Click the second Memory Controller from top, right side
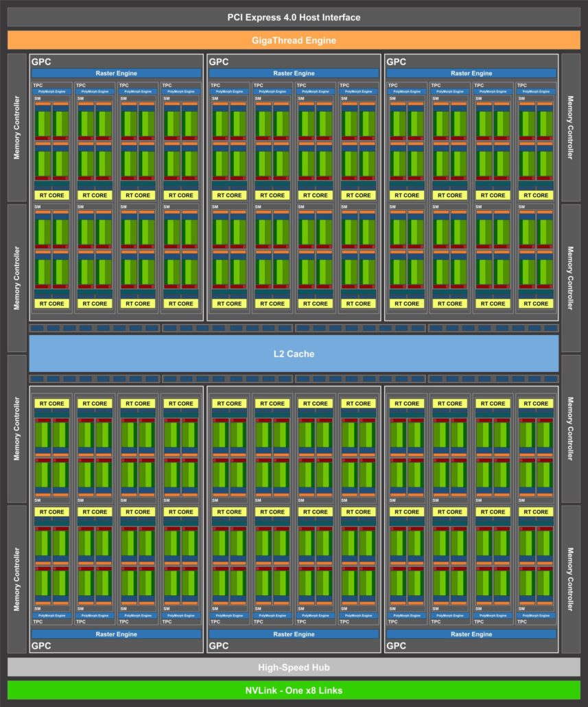The image size is (588, 707). tap(571, 278)
